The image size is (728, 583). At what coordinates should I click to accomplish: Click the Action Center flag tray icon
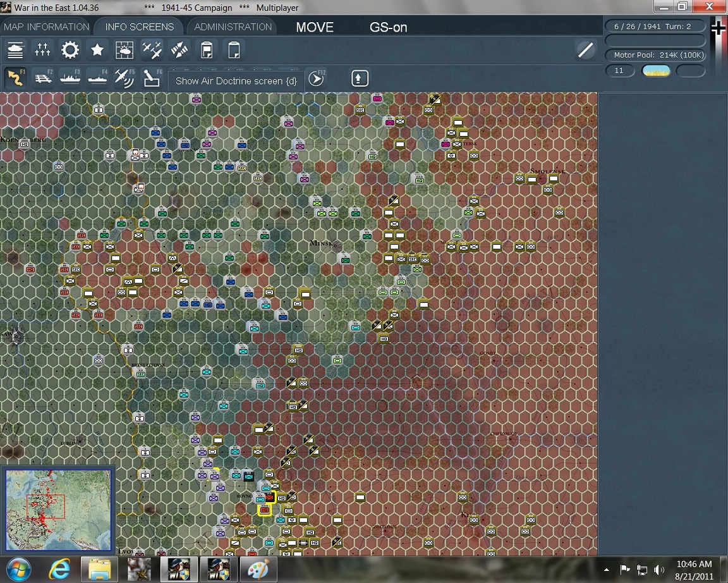click(625, 570)
